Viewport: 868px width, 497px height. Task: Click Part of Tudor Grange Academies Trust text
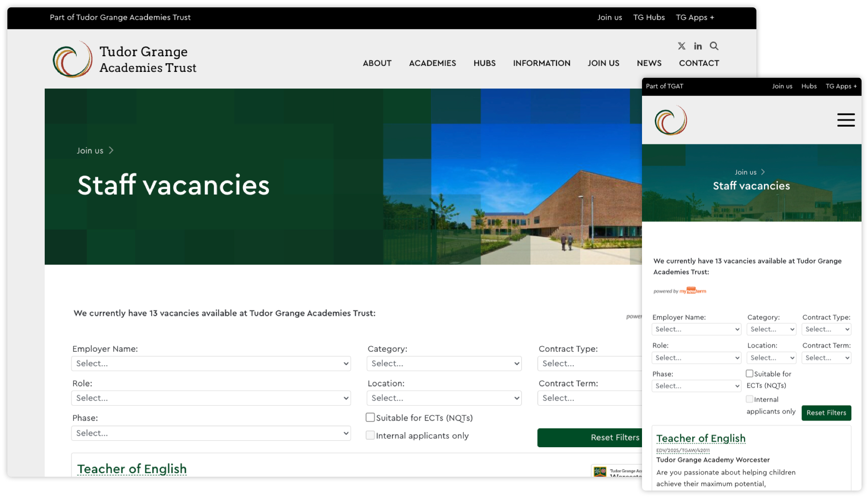(120, 18)
